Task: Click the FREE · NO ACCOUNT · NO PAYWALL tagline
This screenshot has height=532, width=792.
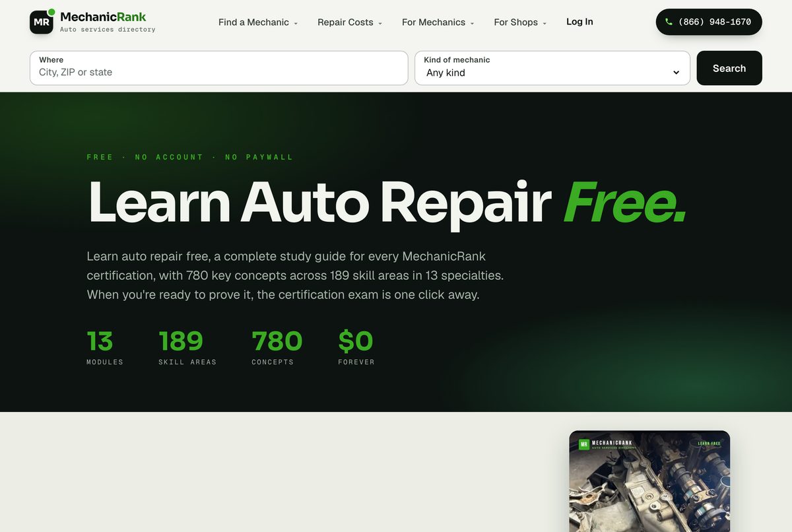Action: click(x=190, y=157)
